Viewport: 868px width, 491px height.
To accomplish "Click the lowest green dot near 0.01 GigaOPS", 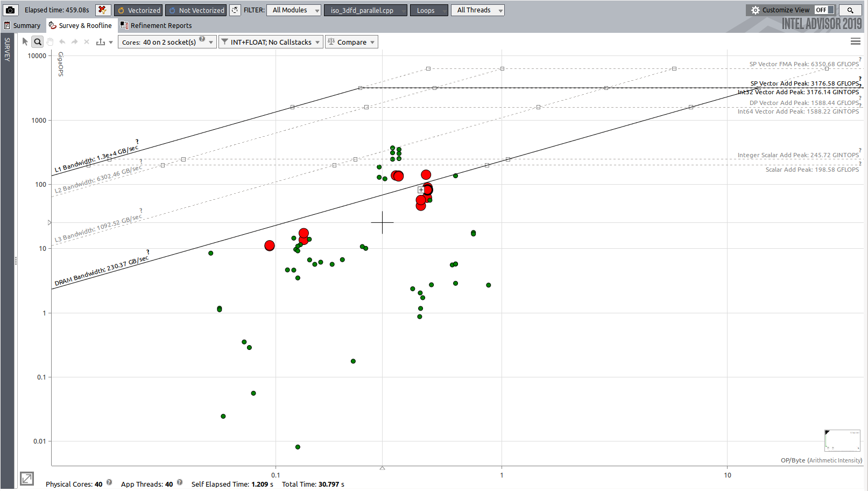I will tap(298, 447).
